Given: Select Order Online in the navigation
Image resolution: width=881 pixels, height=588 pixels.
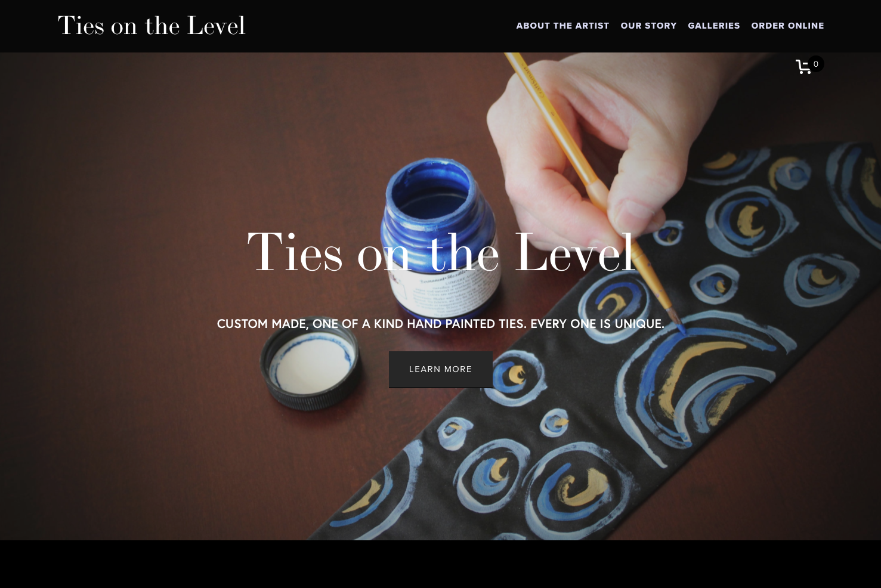Looking at the screenshot, I should (x=787, y=26).
